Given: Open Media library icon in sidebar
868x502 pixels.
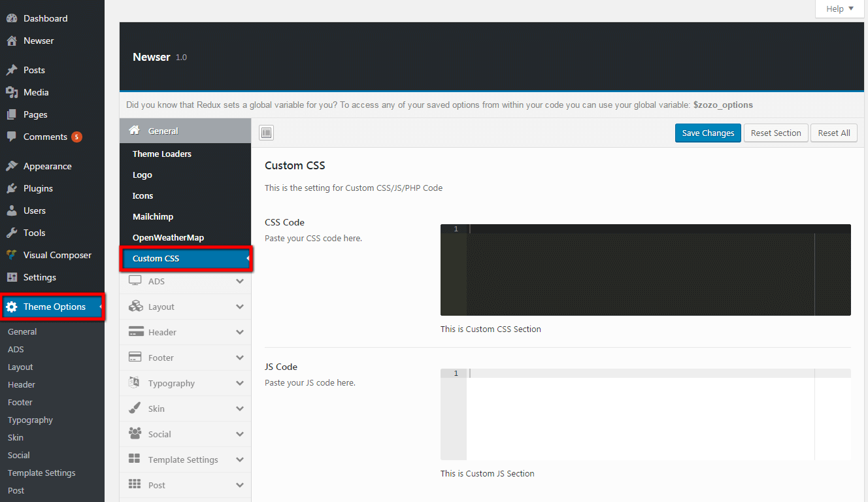Looking at the screenshot, I should [12, 92].
